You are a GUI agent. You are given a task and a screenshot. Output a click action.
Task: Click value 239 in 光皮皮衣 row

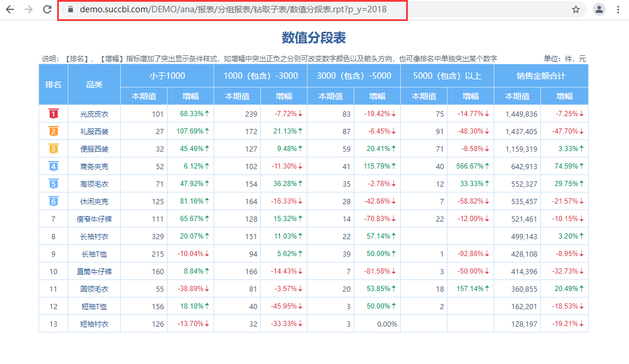click(251, 114)
